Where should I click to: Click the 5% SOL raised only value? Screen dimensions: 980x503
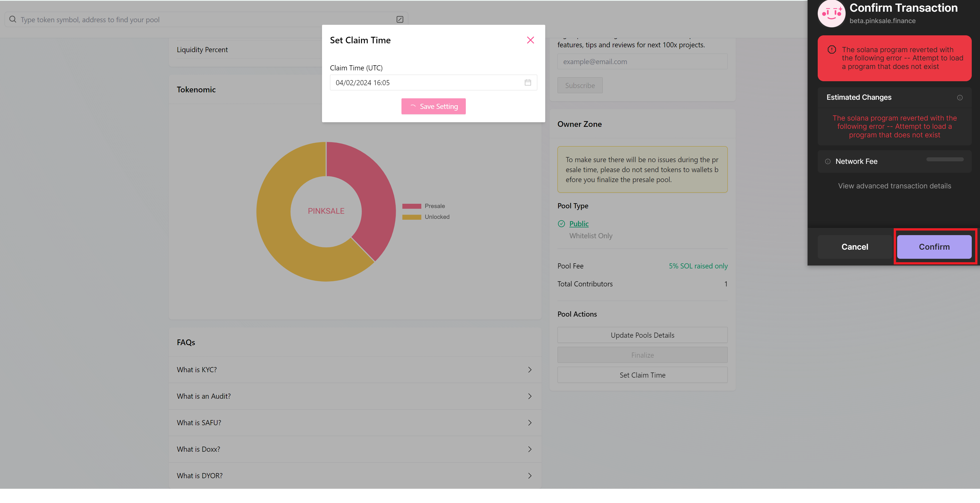698,266
